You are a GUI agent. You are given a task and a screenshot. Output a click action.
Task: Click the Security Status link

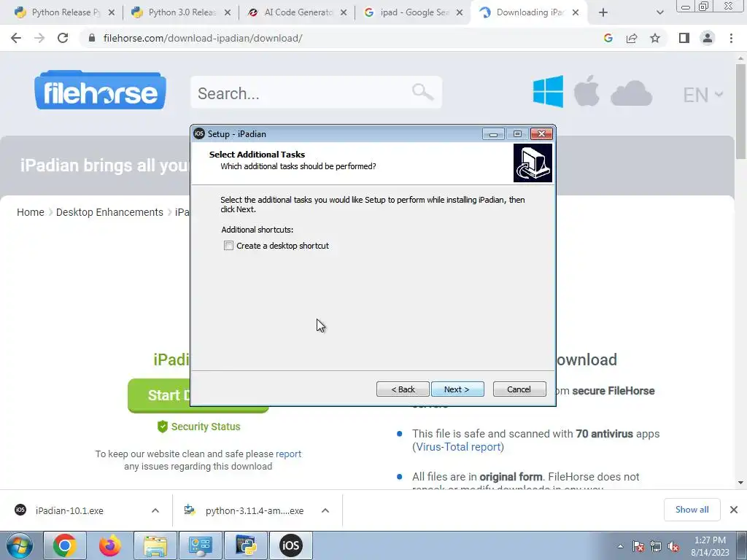198,427
